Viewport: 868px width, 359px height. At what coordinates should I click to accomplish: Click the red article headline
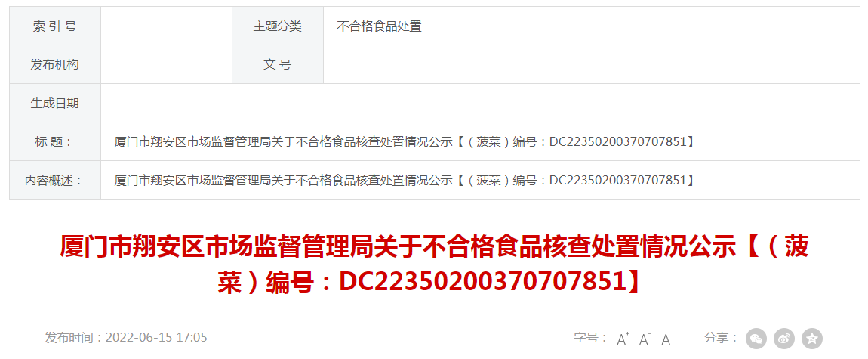(x=434, y=265)
